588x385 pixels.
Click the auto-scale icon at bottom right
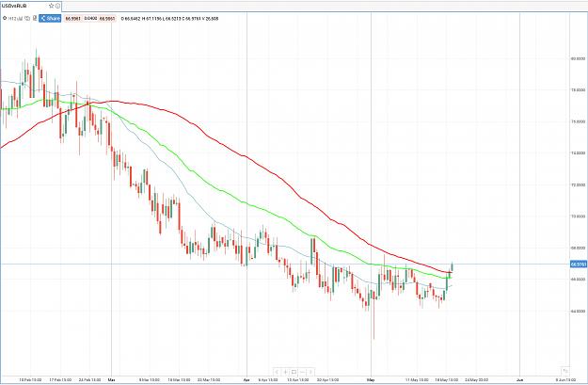(x=565, y=371)
